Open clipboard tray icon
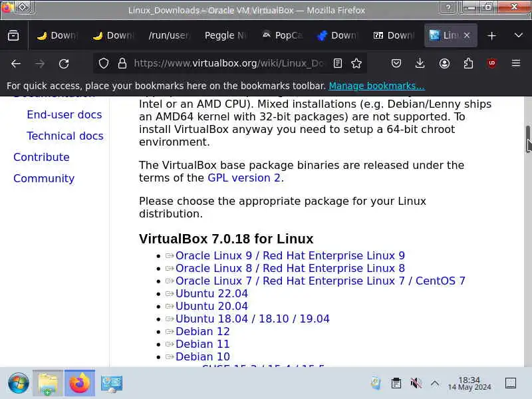The height and width of the screenshot is (399, 532). (x=396, y=384)
